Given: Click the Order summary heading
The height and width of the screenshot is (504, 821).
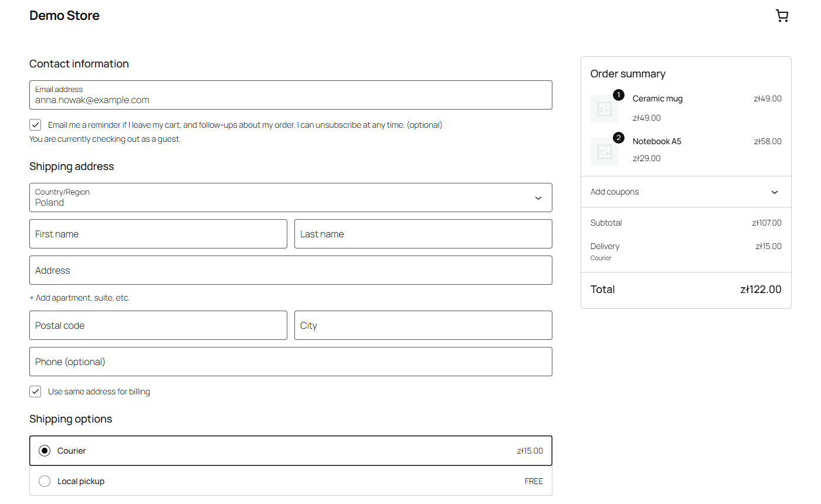Looking at the screenshot, I should [628, 74].
